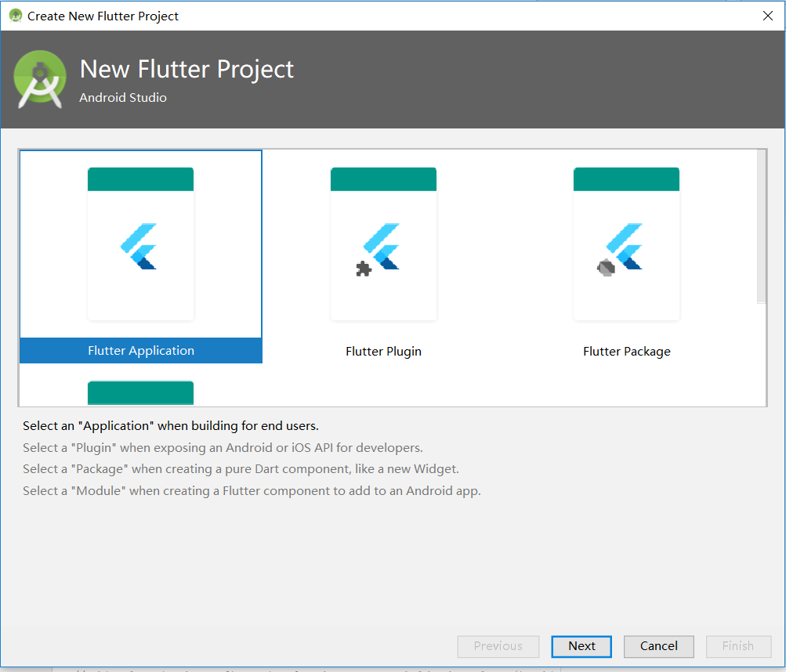The height and width of the screenshot is (672, 786).
Task: Click the project type list scrollbar
Action: [762, 226]
